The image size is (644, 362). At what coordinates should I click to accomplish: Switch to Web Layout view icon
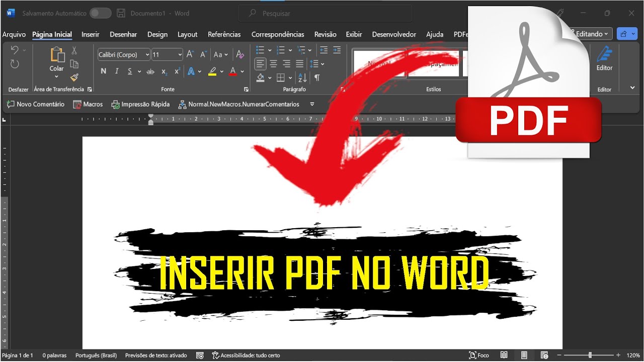pyautogui.click(x=544, y=355)
